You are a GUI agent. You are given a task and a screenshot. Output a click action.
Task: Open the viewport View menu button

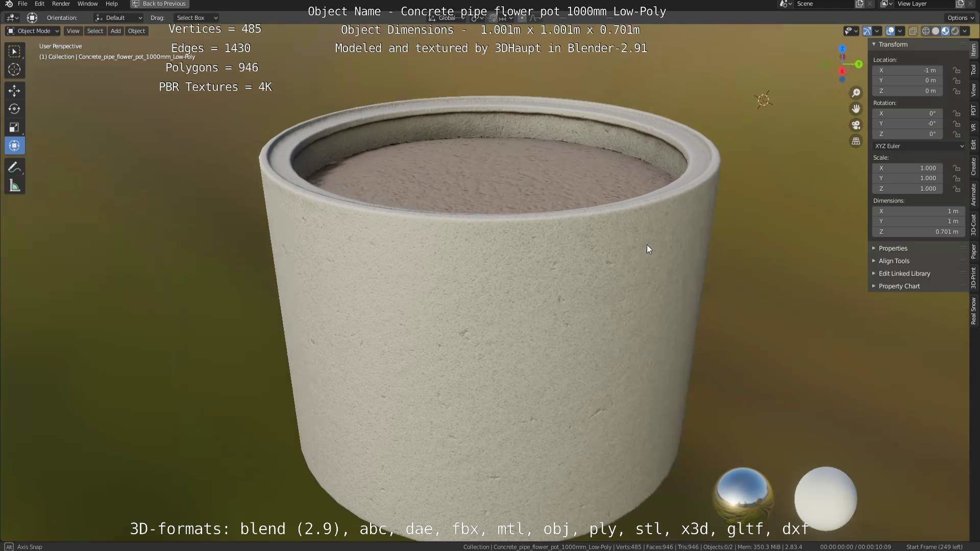[x=73, y=31]
